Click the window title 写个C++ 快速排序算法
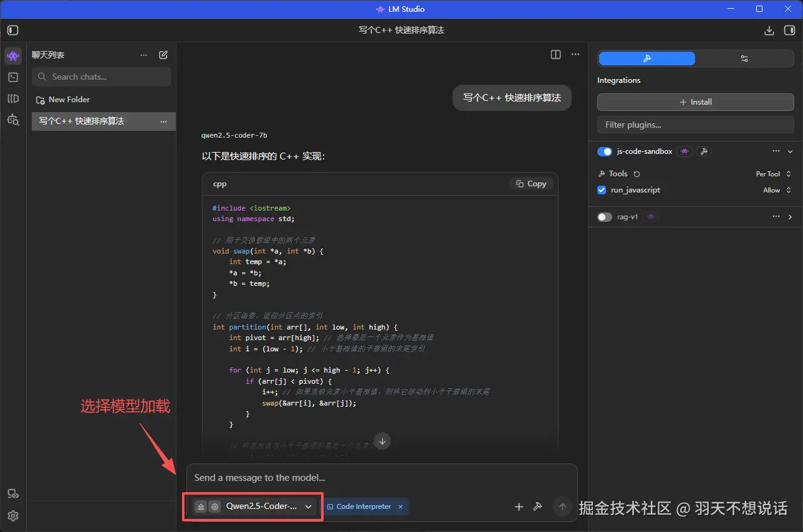Screen dimensions: 803x532 [401, 30]
